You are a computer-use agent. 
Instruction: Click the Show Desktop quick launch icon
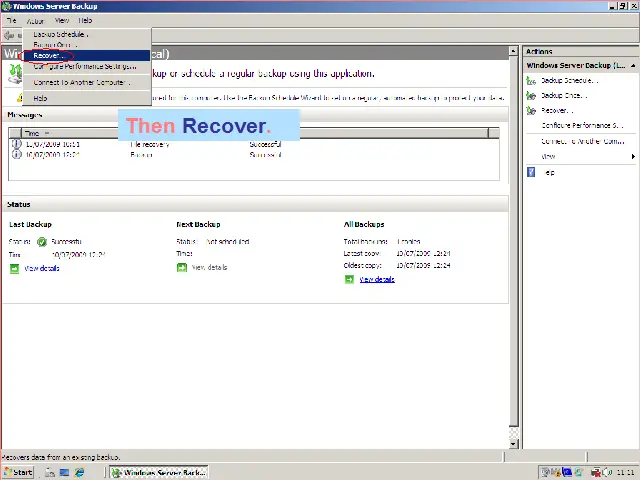[64, 472]
